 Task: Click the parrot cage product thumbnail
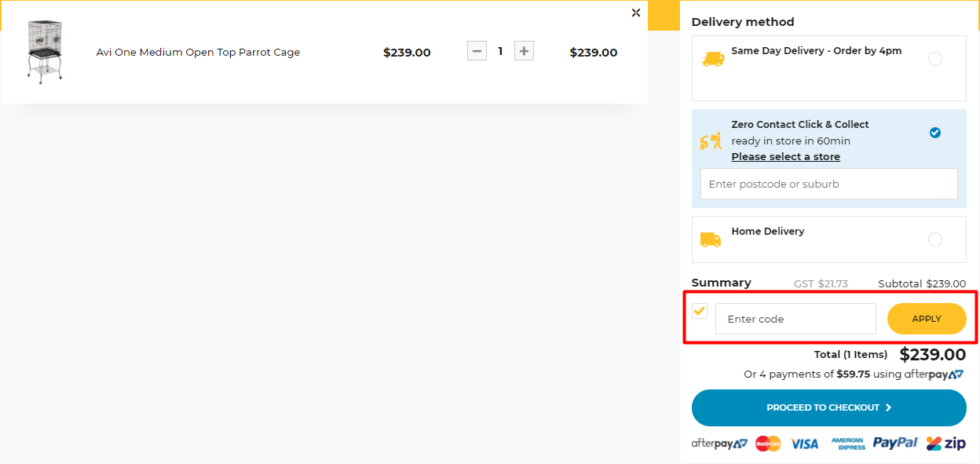click(x=45, y=50)
